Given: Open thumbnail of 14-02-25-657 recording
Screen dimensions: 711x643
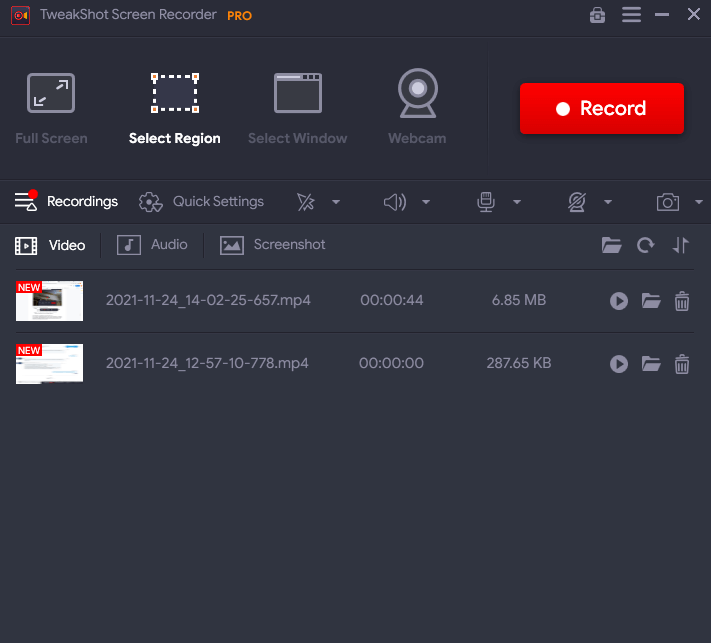Looking at the screenshot, I should (49, 301).
